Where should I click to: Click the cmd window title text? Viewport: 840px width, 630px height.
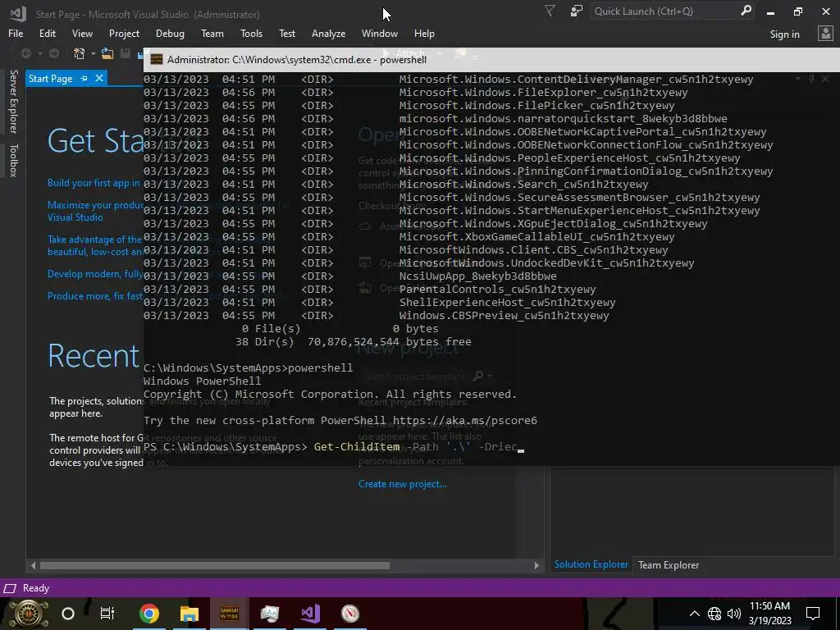297,59
